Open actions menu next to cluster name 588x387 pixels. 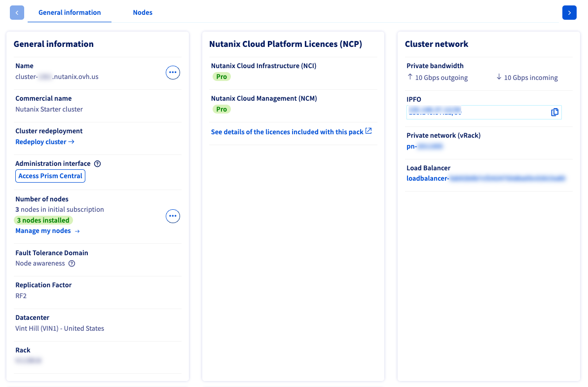(x=173, y=73)
